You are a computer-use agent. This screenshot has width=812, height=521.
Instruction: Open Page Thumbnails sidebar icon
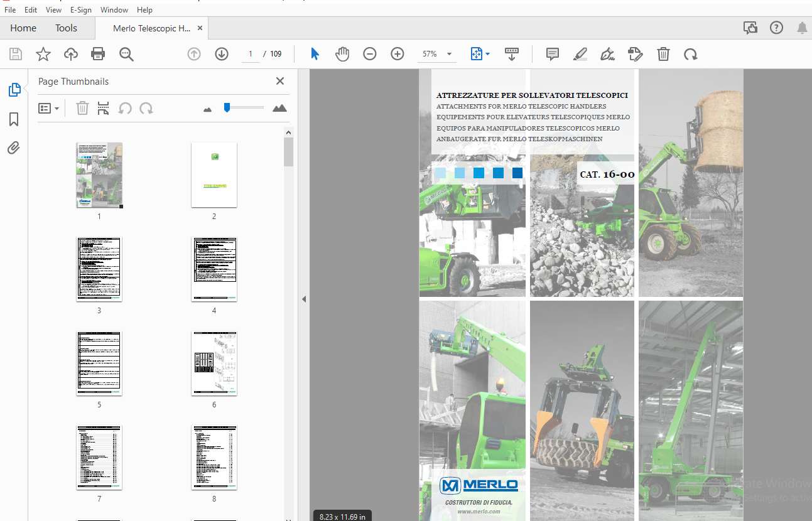[x=14, y=90]
